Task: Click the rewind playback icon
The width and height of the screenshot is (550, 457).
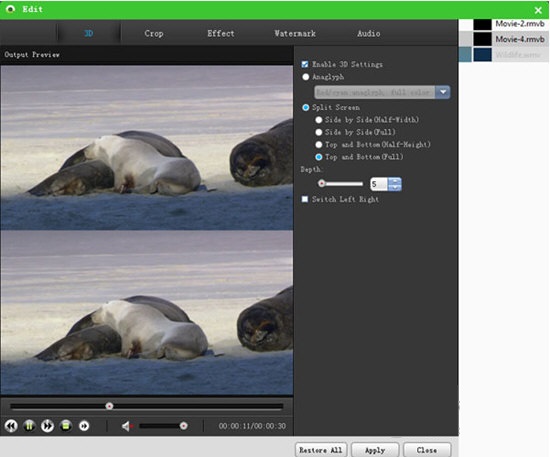Action: [x=11, y=426]
